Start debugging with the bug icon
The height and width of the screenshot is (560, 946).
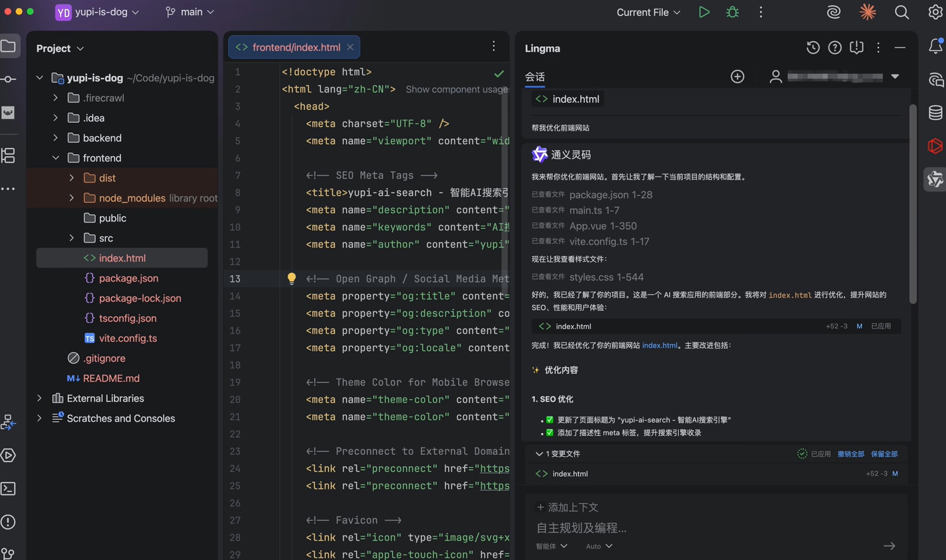tap(732, 12)
